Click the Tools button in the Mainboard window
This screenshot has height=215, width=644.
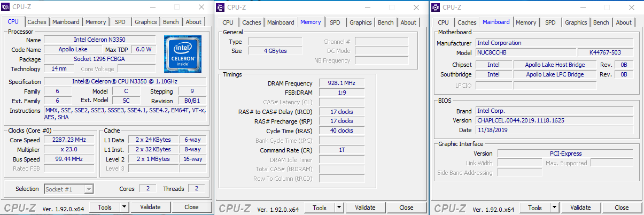pyautogui.click(x=536, y=208)
